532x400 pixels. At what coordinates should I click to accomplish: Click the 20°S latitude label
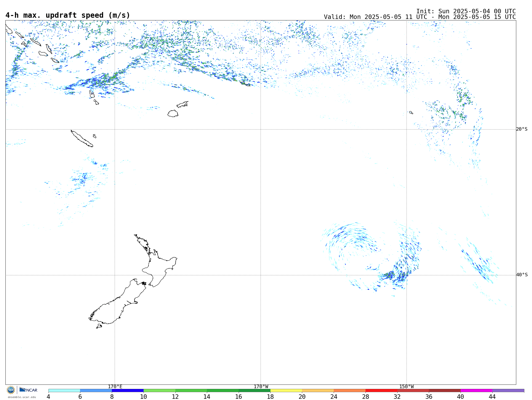pyautogui.click(x=522, y=129)
